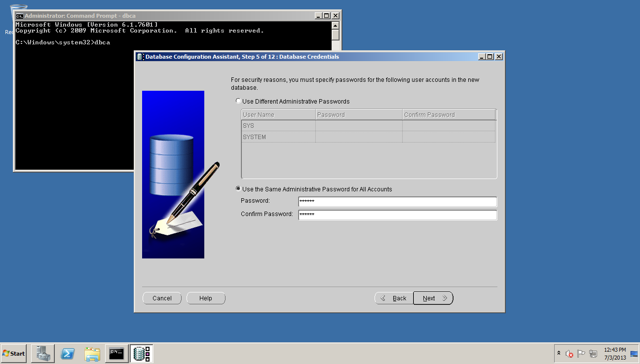Switch to Command Prompt taskbar icon

click(117, 353)
